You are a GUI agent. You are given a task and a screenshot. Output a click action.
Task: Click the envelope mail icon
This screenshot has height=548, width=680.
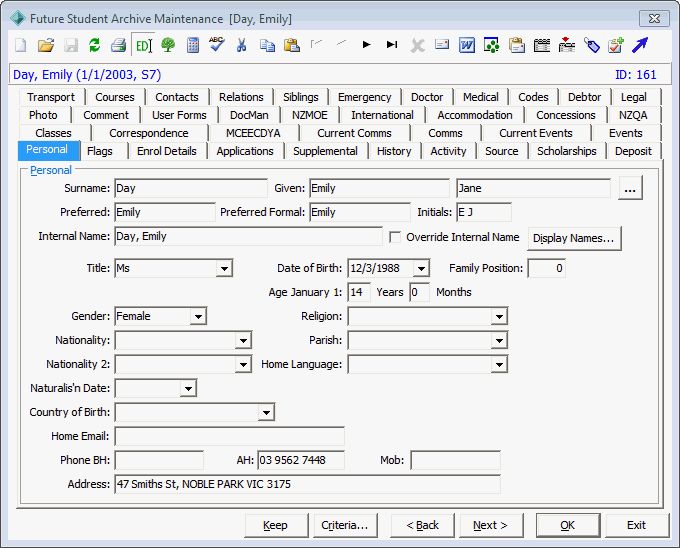click(442, 44)
